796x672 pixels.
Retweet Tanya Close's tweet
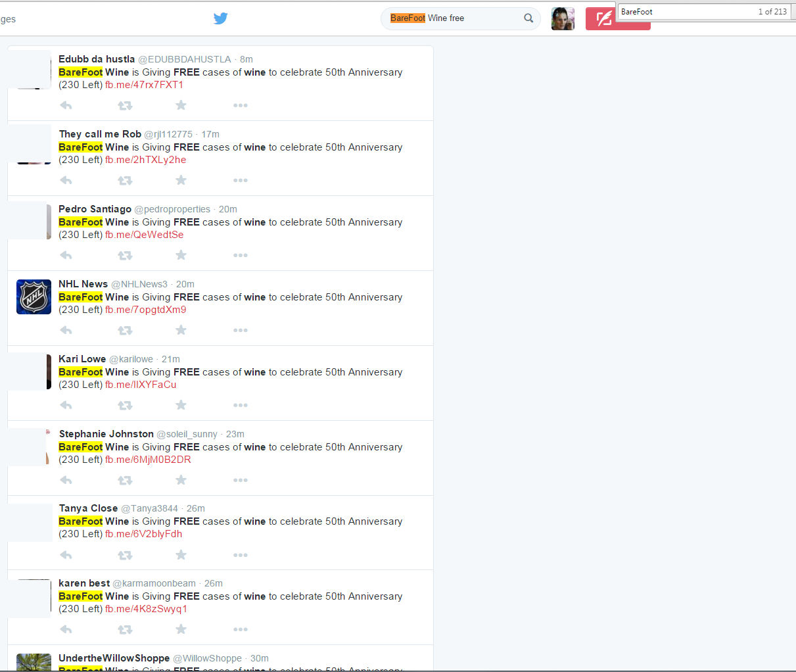pyautogui.click(x=125, y=555)
